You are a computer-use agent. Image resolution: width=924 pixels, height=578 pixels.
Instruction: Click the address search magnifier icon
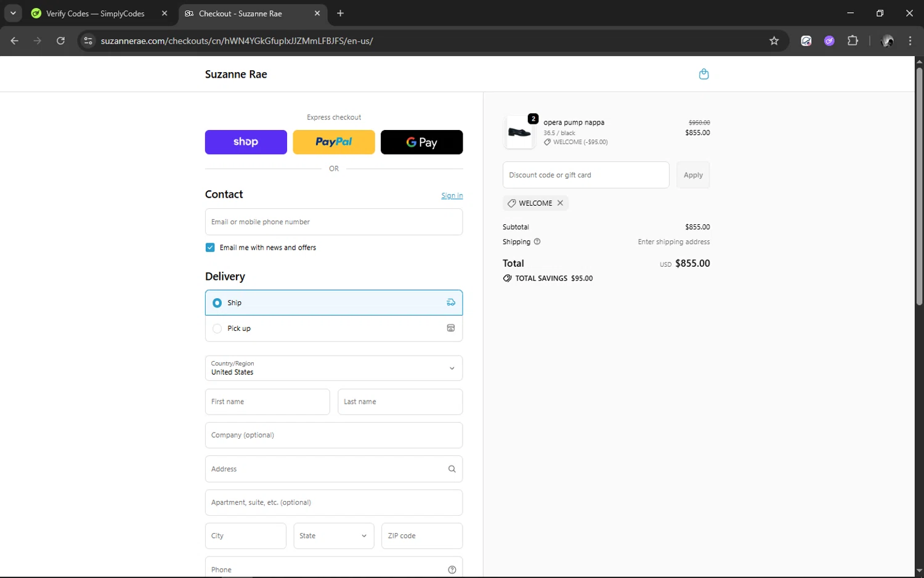[x=452, y=469]
